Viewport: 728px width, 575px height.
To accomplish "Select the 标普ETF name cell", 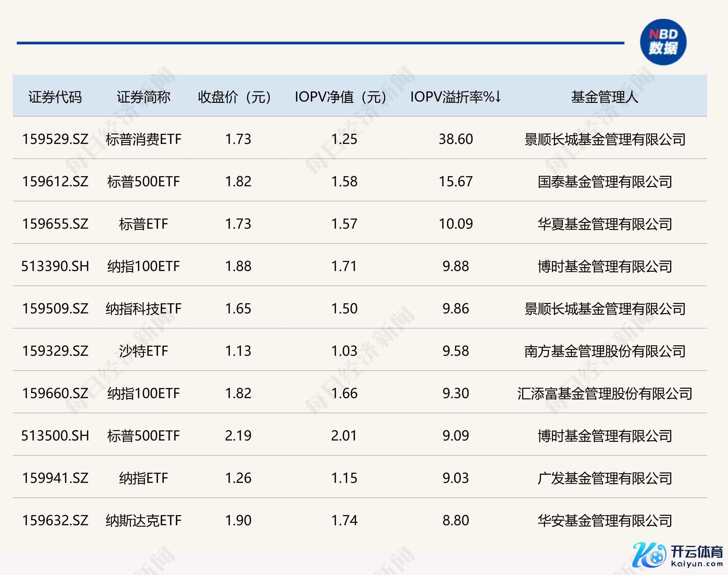I will click(x=143, y=224).
